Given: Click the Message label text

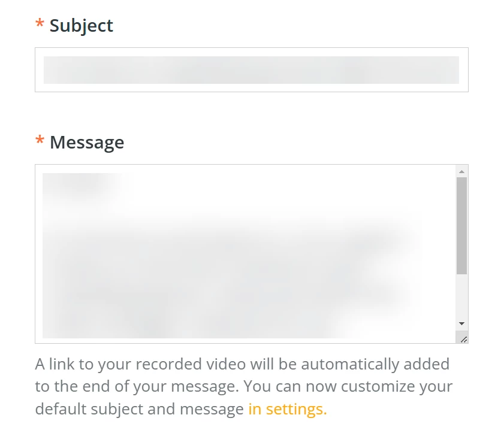Looking at the screenshot, I should 86,142.
